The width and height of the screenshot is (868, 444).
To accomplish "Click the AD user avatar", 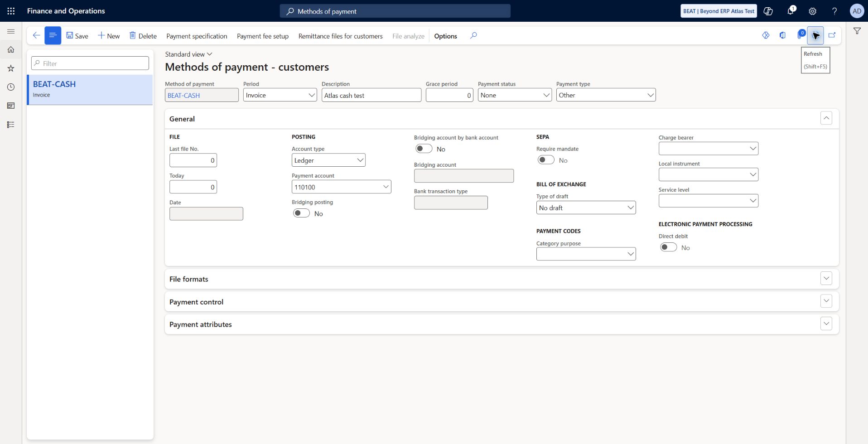I will (857, 11).
